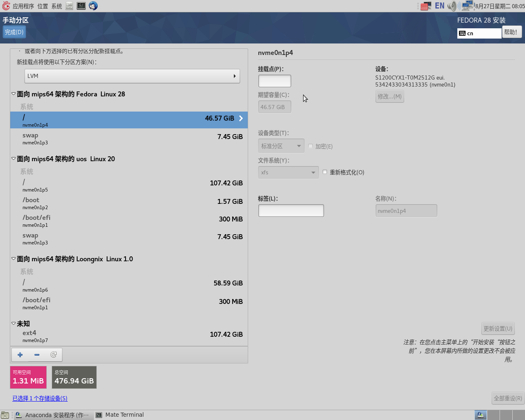The width and height of the screenshot is (525, 420).
Task: Click the 期望容量 desired capacity field
Action: [x=274, y=107]
